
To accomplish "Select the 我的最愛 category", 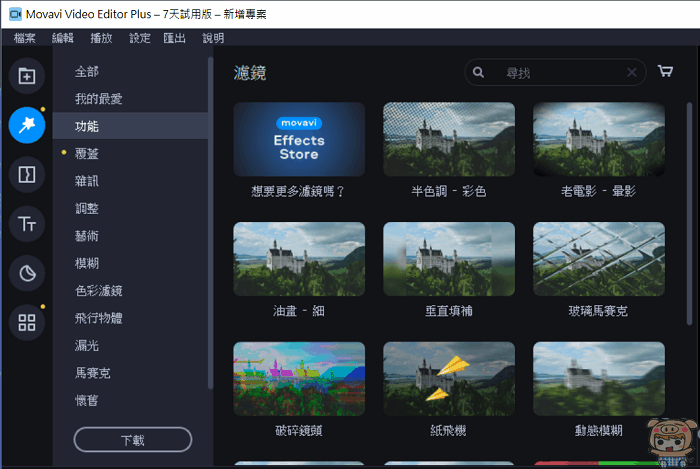I will [130, 99].
